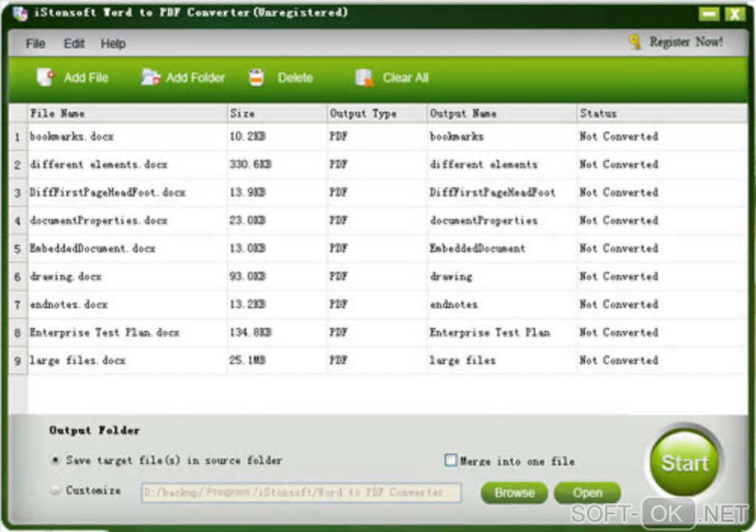Click the Open button
This screenshot has width=756, height=532.
[587, 493]
